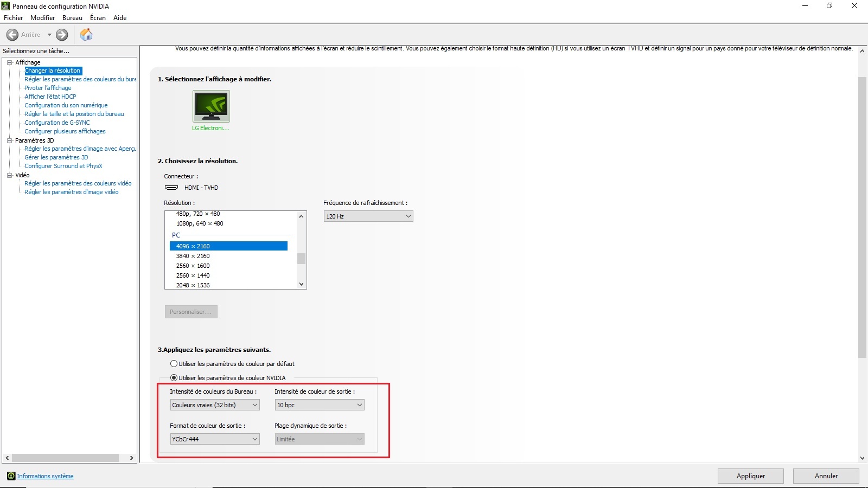Select default color settings radio button
Image resolution: width=868 pixels, height=488 pixels.
tap(174, 364)
